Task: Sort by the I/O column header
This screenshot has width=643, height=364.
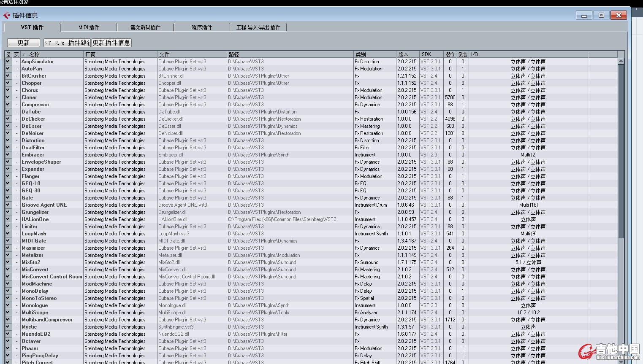Action: click(528, 54)
